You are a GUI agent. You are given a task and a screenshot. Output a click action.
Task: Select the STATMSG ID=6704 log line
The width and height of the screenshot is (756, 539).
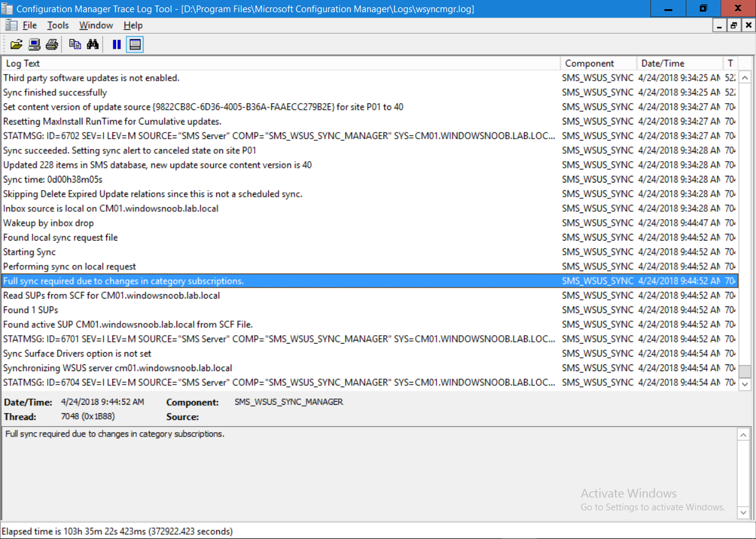(x=370, y=383)
